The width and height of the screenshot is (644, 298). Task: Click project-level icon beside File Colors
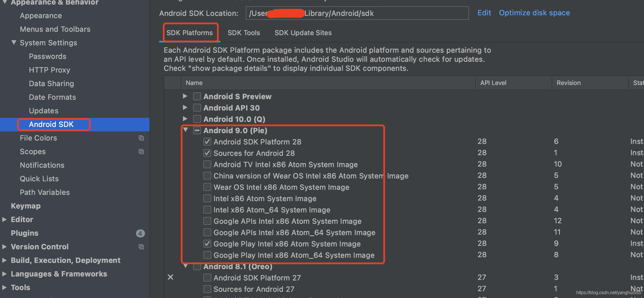(141, 138)
